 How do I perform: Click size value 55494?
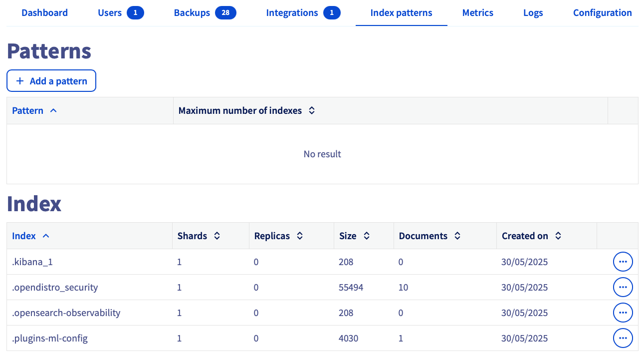click(x=351, y=287)
